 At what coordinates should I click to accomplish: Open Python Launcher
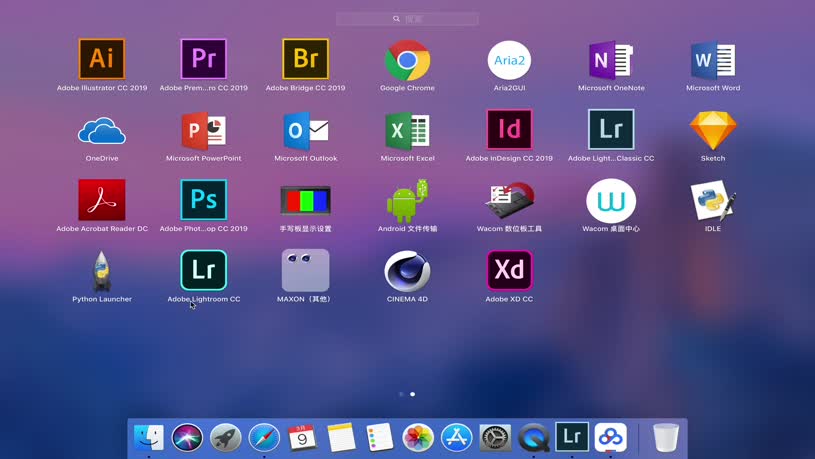tap(102, 271)
